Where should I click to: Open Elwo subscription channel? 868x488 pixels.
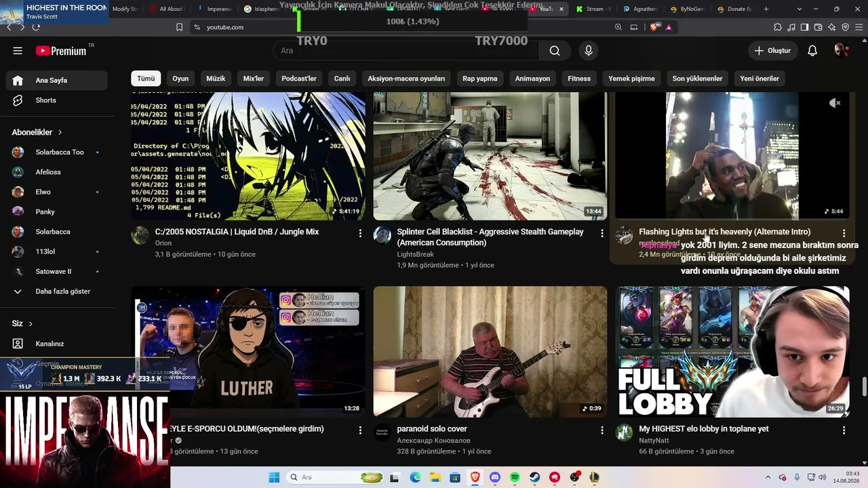point(57,192)
